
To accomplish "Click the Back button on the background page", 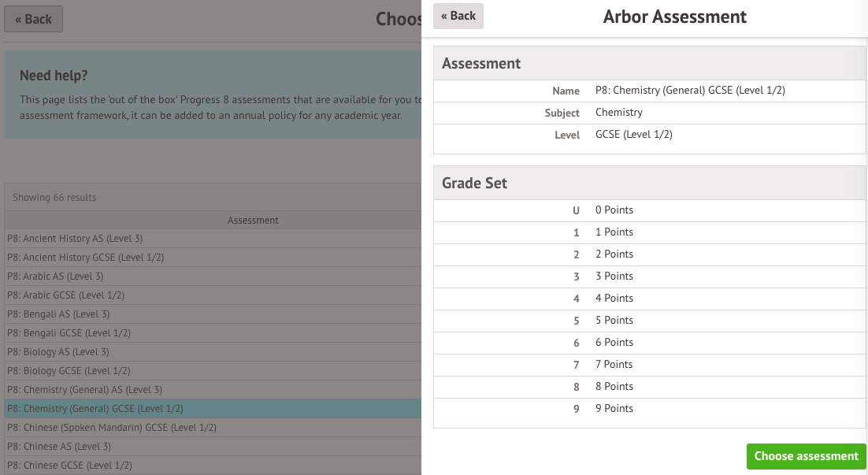I will pyautogui.click(x=33, y=20).
